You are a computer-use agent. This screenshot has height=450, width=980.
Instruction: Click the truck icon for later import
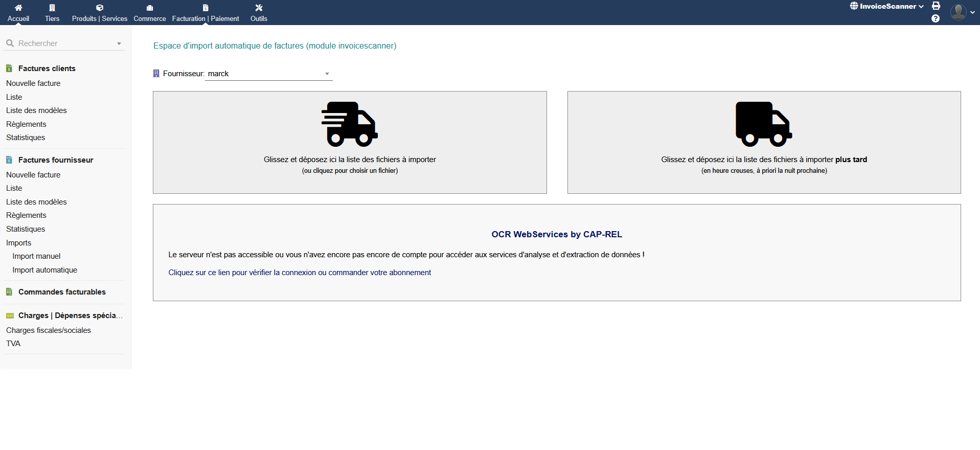pyautogui.click(x=764, y=124)
